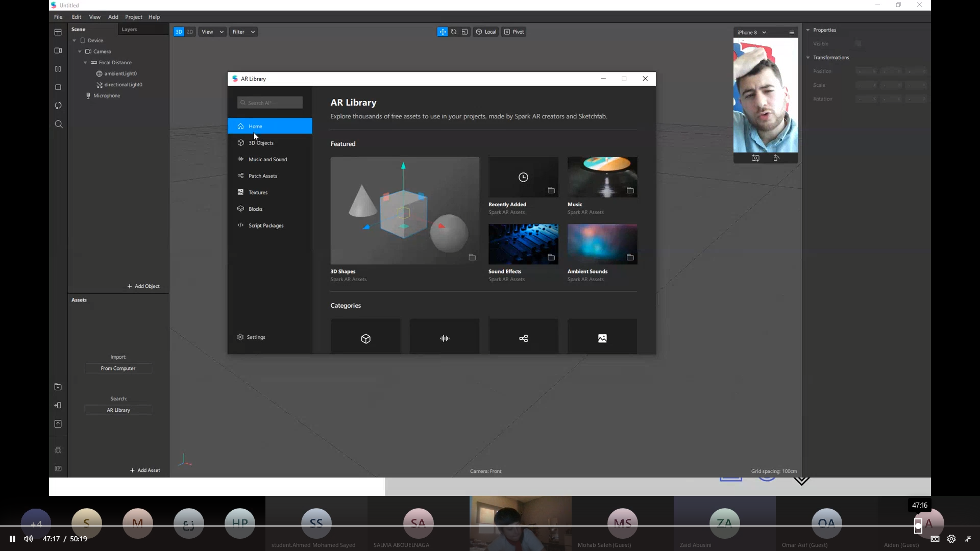Select ambientLight0 in scene tree
The height and width of the screenshot is (551, 980).
(x=117, y=74)
